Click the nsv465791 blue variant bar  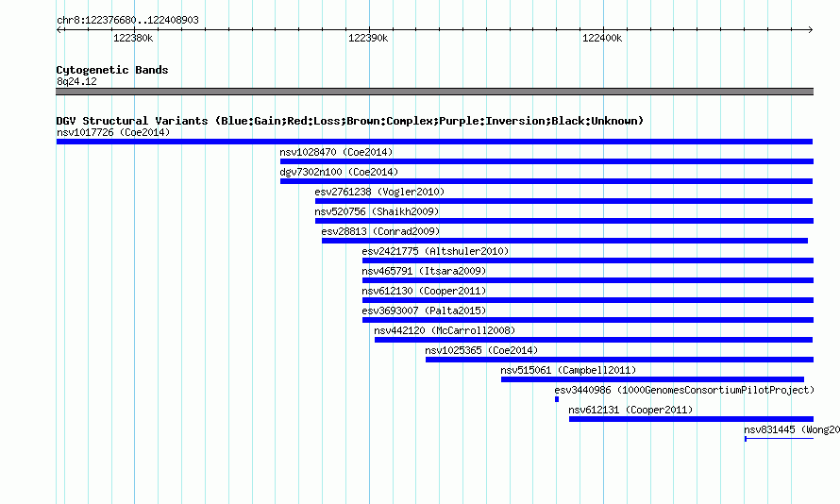click(x=588, y=280)
